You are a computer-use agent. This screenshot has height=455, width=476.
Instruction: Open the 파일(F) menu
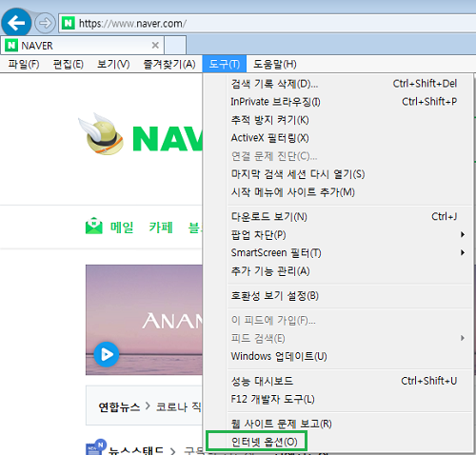[x=24, y=65]
